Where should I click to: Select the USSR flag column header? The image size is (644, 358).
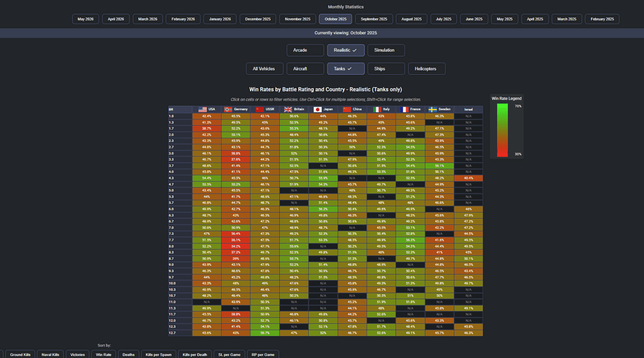tap(265, 109)
